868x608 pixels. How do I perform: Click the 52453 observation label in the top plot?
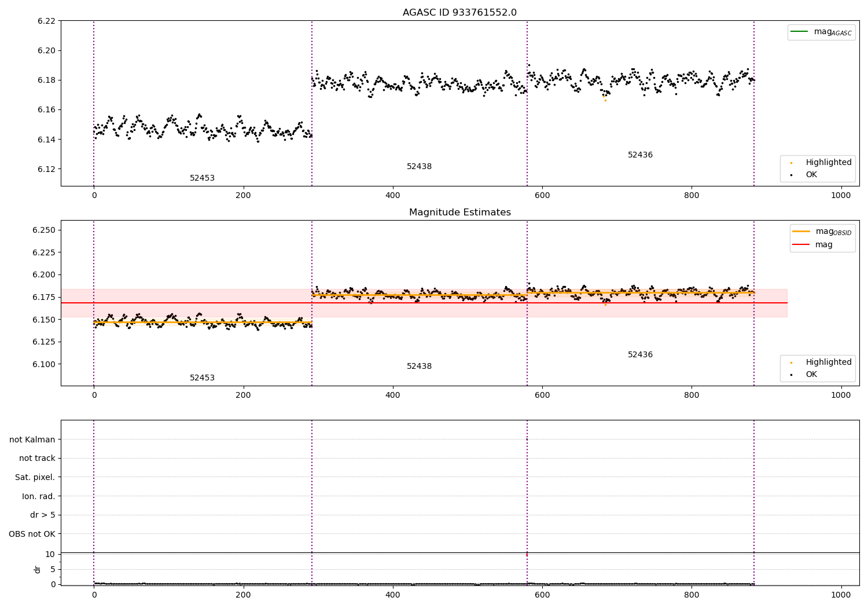[x=203, y=178]
